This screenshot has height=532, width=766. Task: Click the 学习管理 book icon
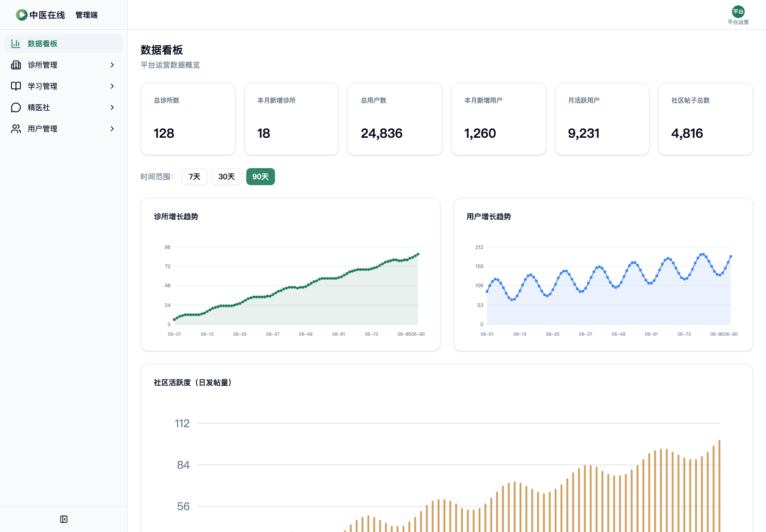pyautogui.click(x=16, y=86)
